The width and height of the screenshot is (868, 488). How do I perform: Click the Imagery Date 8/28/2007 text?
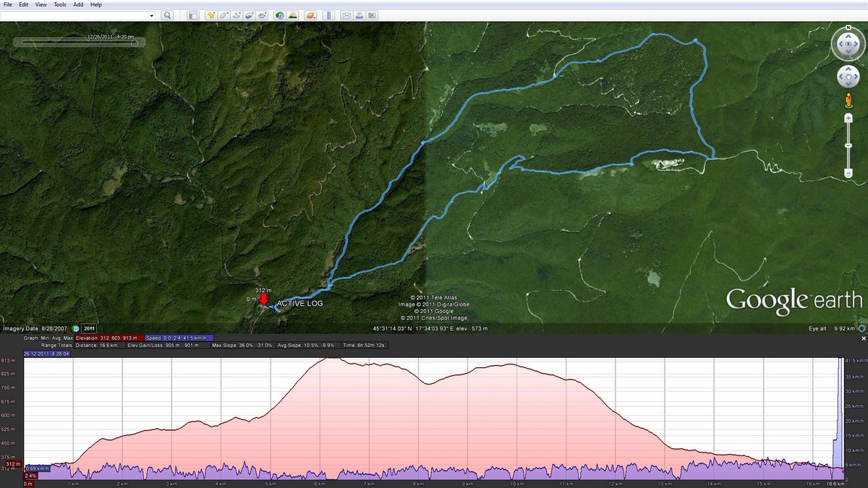pyautogui.click(x=35, y=328)
